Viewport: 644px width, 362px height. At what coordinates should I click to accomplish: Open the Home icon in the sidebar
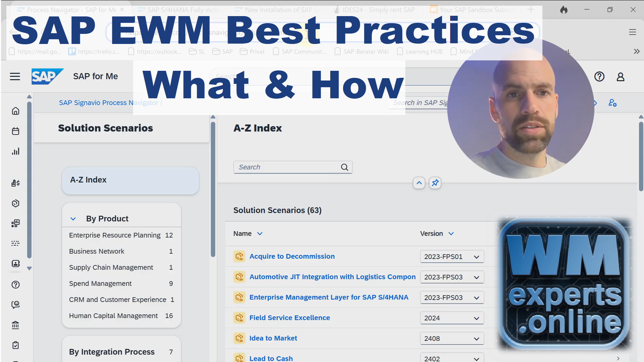[x=15, y=111]
